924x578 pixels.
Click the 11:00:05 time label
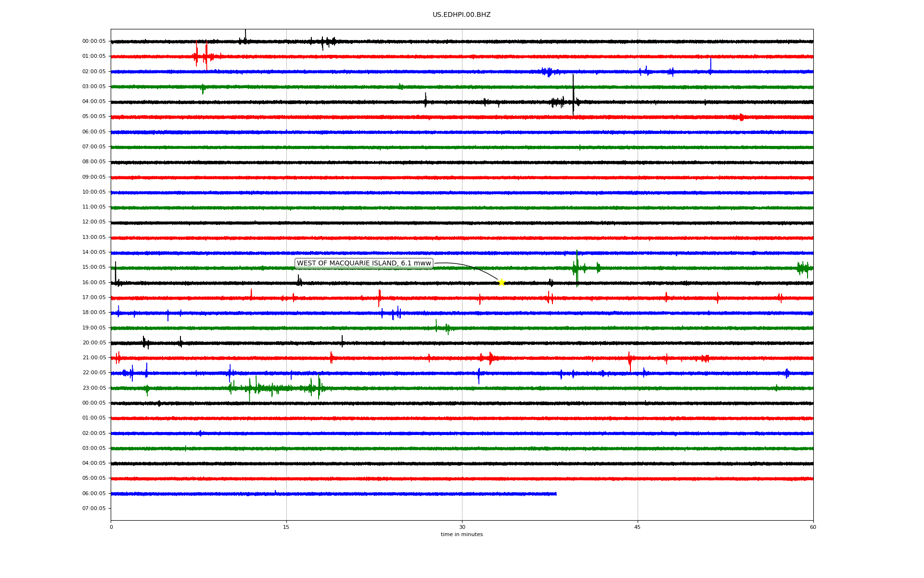pos(94,207)
